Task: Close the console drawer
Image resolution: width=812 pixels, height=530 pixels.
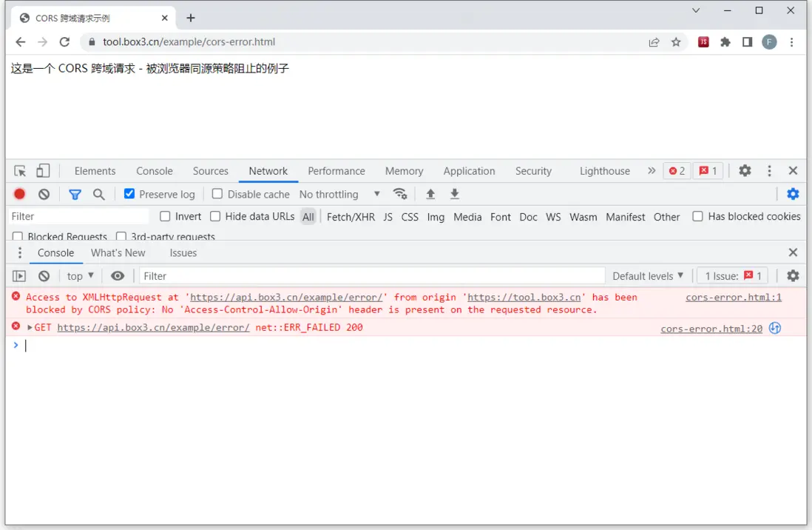Action: [793, 252]
